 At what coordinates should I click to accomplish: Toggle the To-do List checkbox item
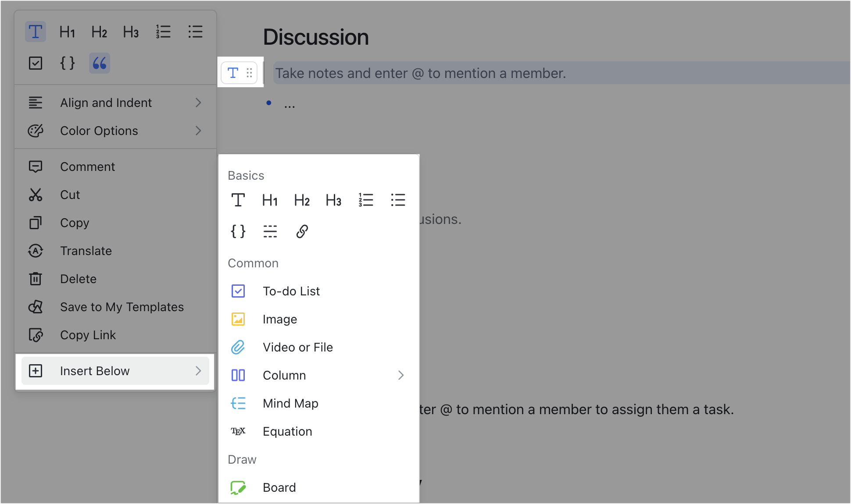239,291
